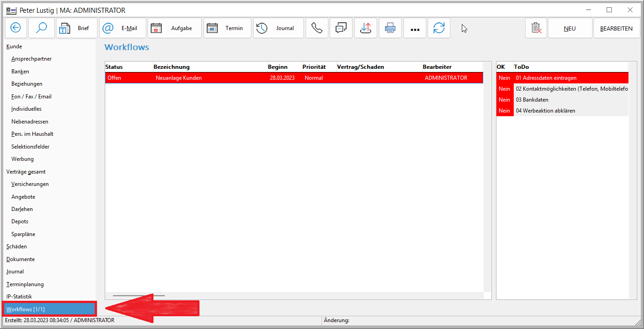Viewport: 644px width, 329px height.
Task: Click the phone call icon
Action: (x=317, y=28)
